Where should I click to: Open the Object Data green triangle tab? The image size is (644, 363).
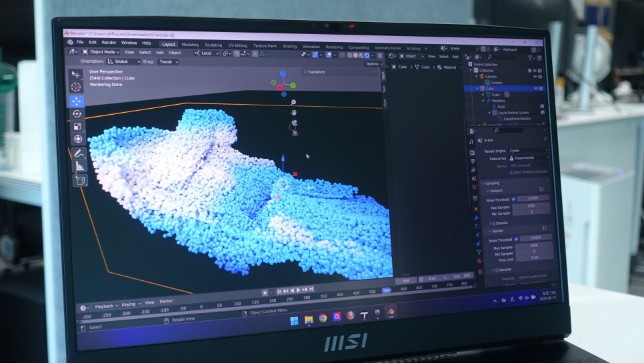(x=479, y=252)
